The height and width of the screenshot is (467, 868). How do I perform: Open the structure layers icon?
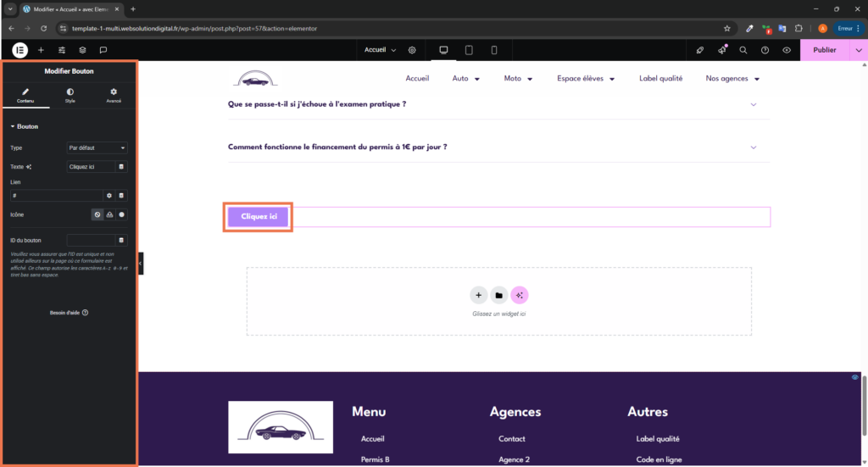point(82,50)
